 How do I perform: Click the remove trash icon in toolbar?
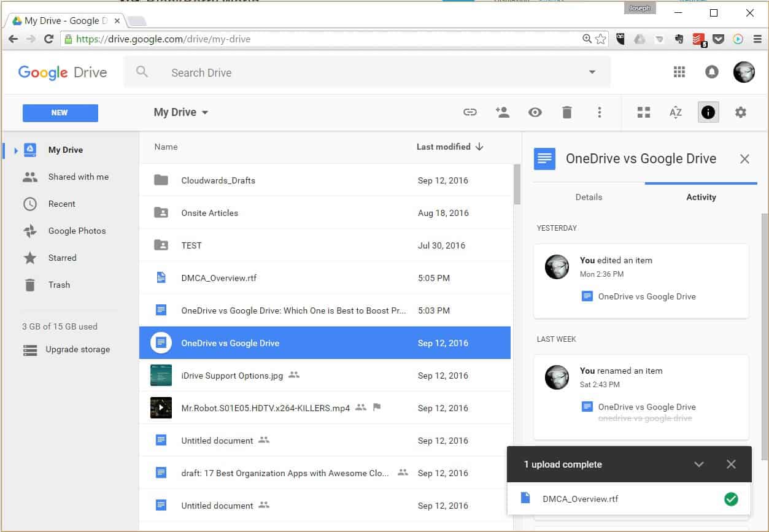[x=567, y=112]
